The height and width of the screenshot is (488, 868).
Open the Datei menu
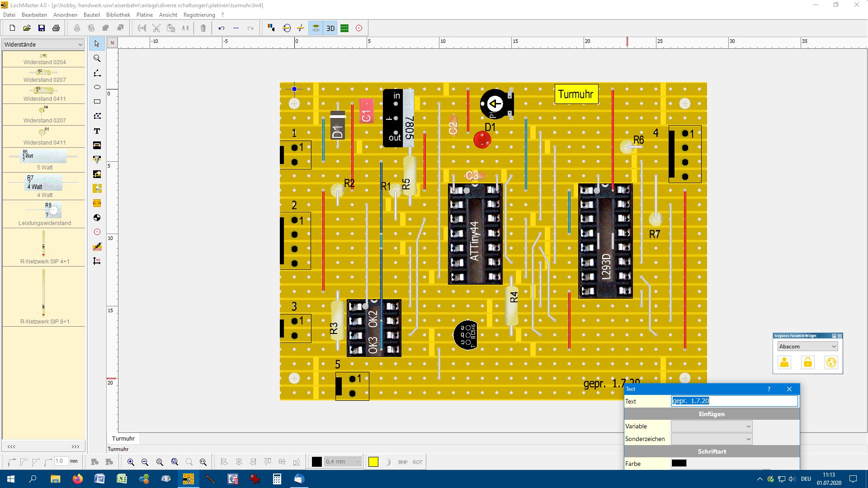click(x=9, y=15)
